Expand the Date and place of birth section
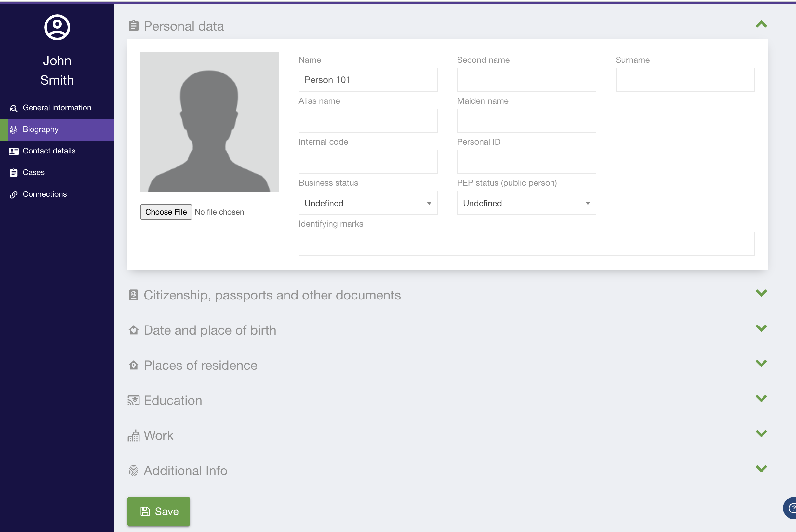 tap(761, 328)
